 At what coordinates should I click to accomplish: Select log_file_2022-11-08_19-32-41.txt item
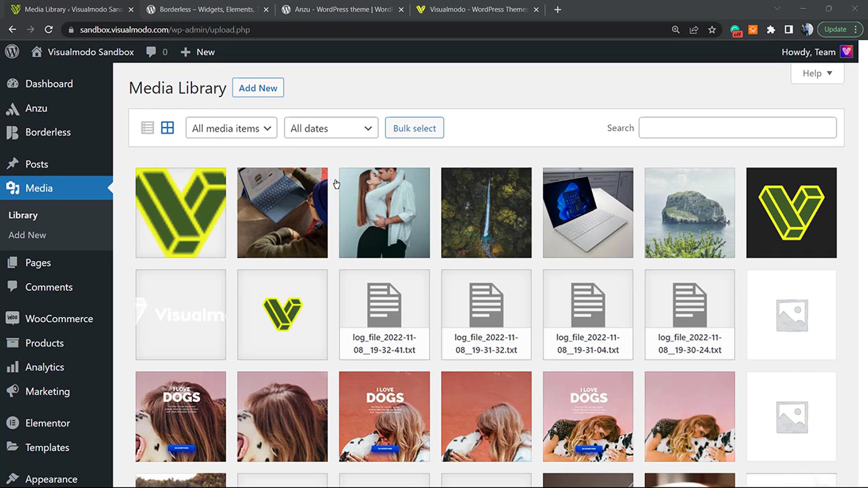384,314
